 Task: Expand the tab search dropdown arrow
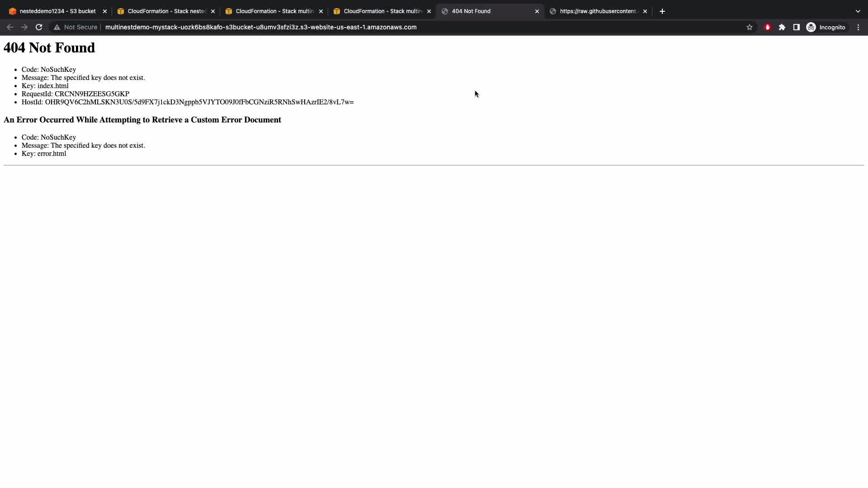(858, 11)
